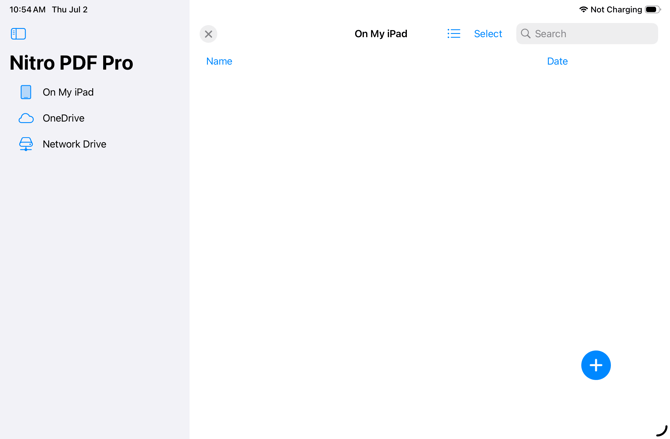Click the Nitro PDF Pro heading
The height and width of the screenshot is (439, 670).
[x=71, y=63]
